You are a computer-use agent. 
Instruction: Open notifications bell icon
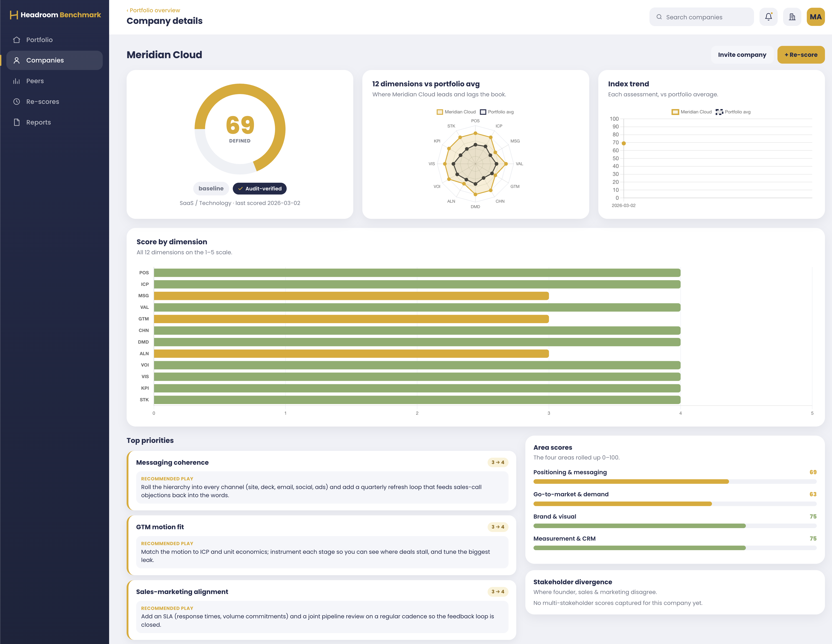(768, 17)
